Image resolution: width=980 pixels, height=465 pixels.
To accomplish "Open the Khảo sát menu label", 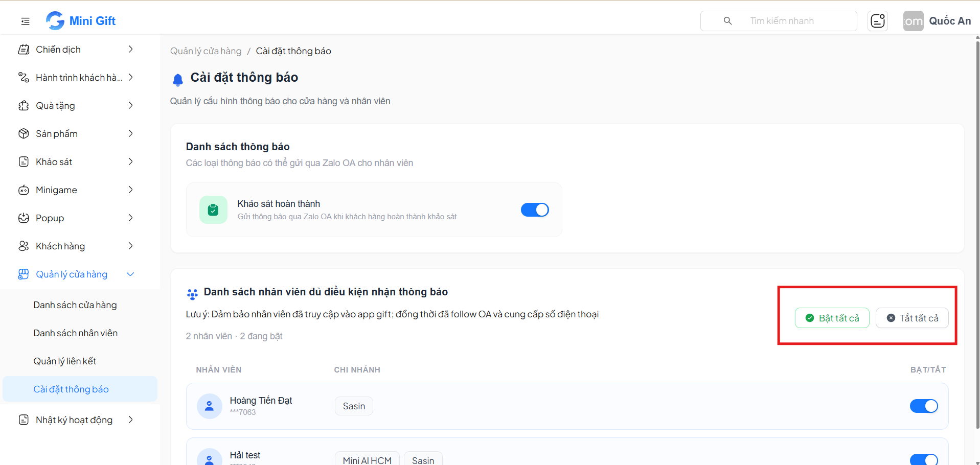I will pos(54,162).
